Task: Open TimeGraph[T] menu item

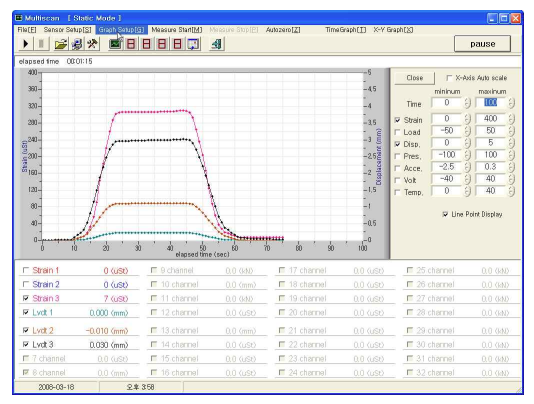Action: [x=346, y=30]
